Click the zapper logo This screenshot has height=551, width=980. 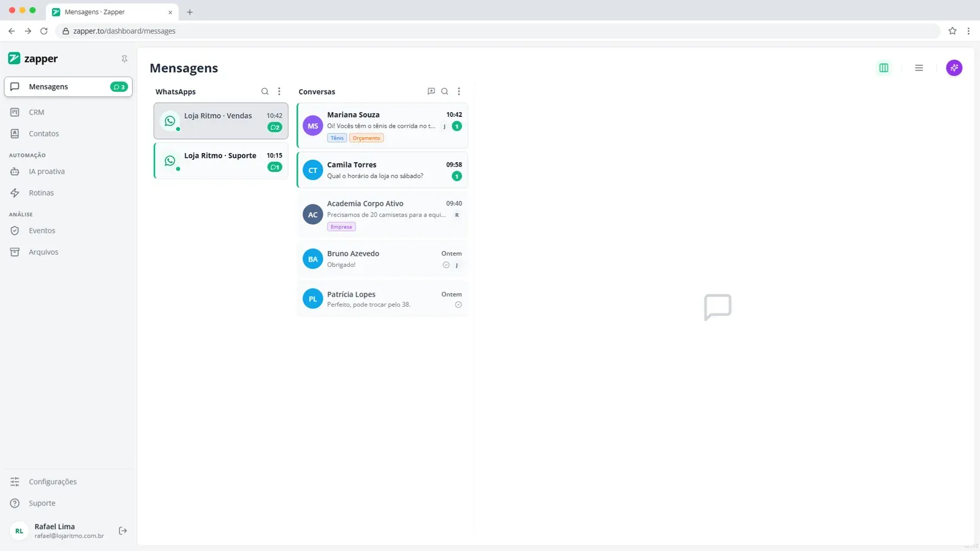[x=33, y=59]
